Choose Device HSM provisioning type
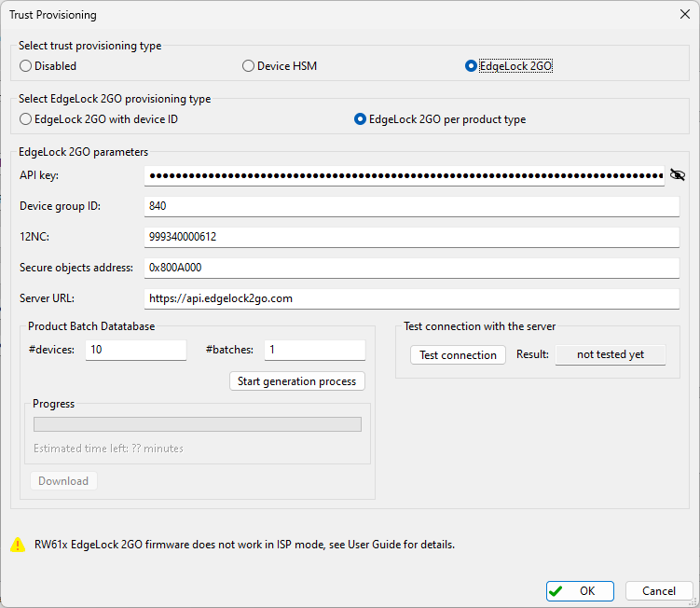Screen dimensions: 700x608 coord(248,66)
